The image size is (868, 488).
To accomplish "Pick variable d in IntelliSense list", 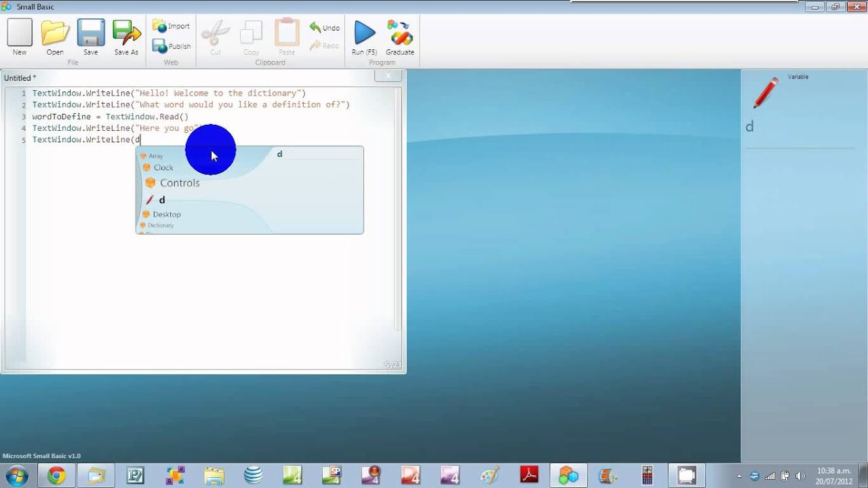I will click(155, 200).
